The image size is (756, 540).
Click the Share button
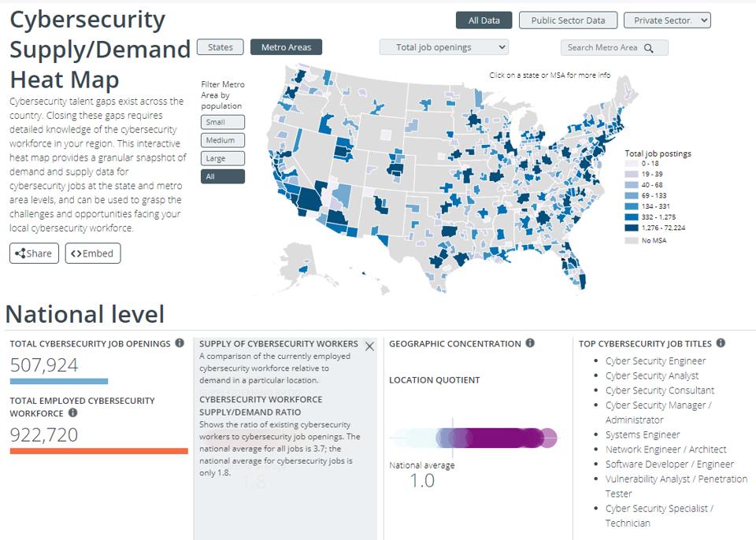click(x=34, y=253)
